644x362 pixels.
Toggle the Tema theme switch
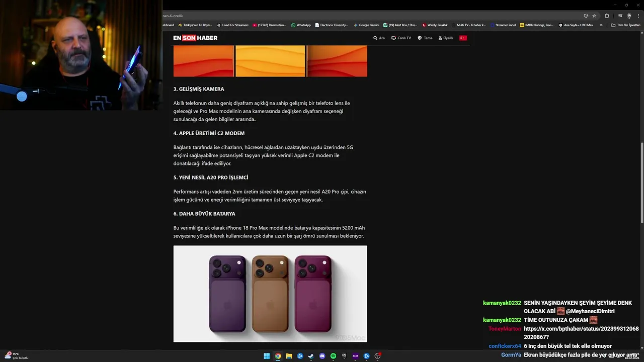coord(425,38)
